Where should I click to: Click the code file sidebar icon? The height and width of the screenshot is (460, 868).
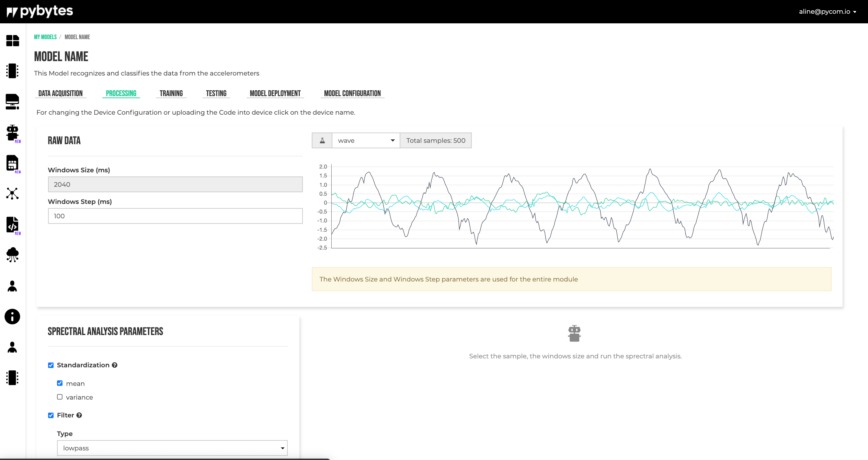12,225
